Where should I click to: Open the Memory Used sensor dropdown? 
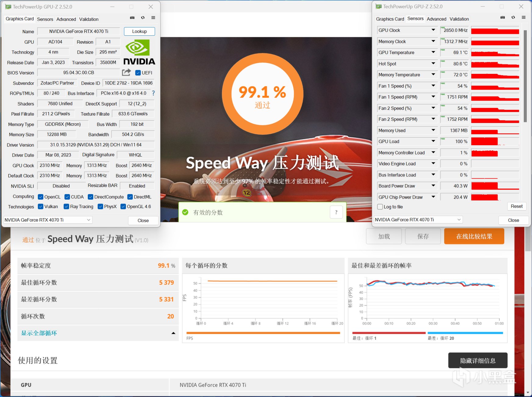pos(433,130)
